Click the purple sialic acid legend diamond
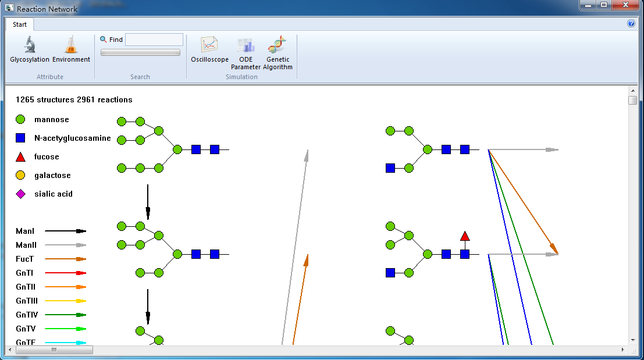 20,194
